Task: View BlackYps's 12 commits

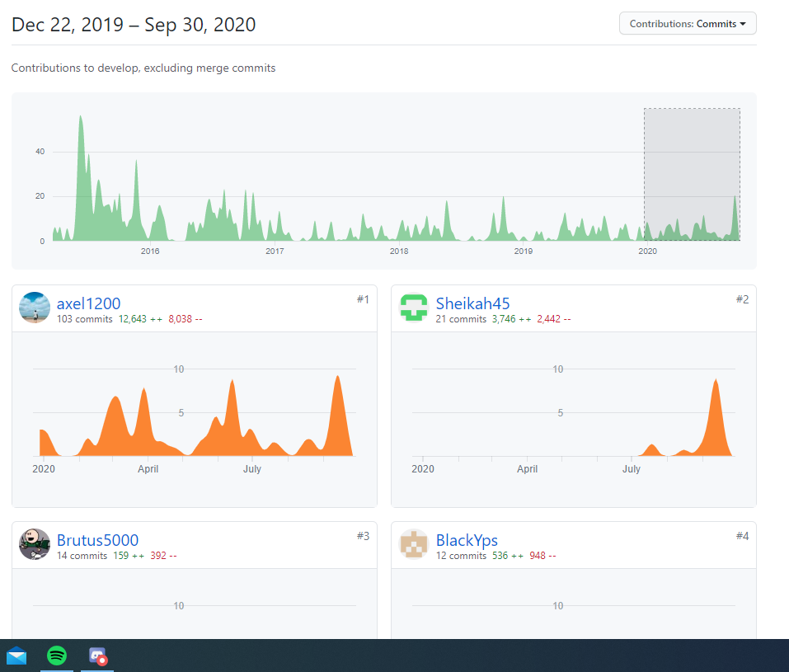Action: [461, 556]
